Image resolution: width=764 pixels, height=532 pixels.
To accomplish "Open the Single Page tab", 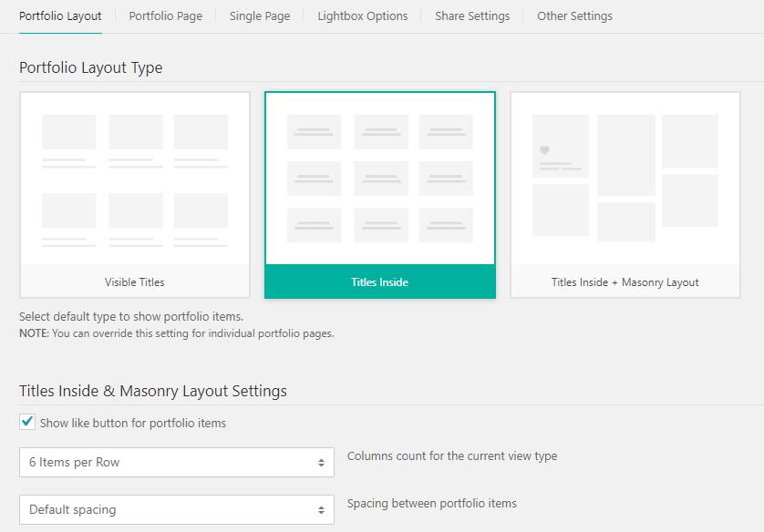I will point(260,16).
